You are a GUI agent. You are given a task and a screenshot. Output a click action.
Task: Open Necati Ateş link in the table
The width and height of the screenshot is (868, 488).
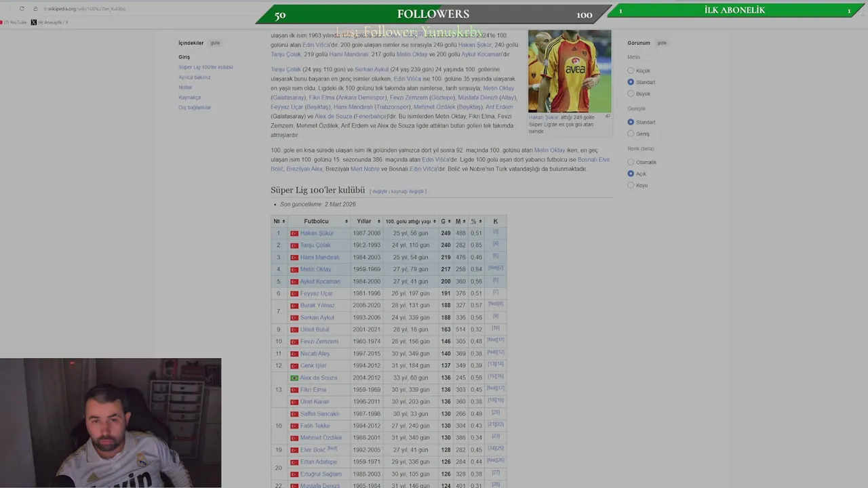click(x=315, y=354)
